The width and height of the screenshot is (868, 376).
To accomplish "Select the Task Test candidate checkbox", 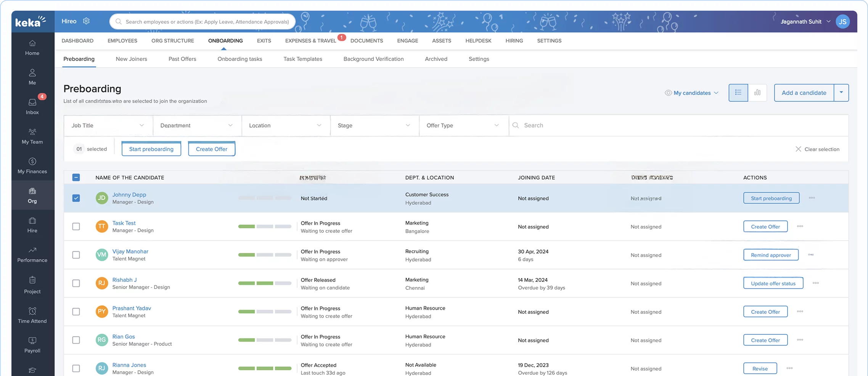I will pos(76,227).
